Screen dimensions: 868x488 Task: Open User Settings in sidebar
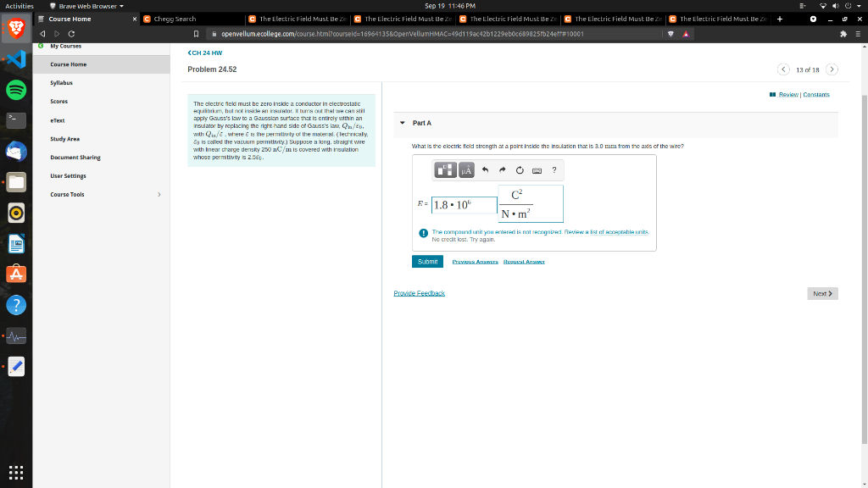click(68, 176)
